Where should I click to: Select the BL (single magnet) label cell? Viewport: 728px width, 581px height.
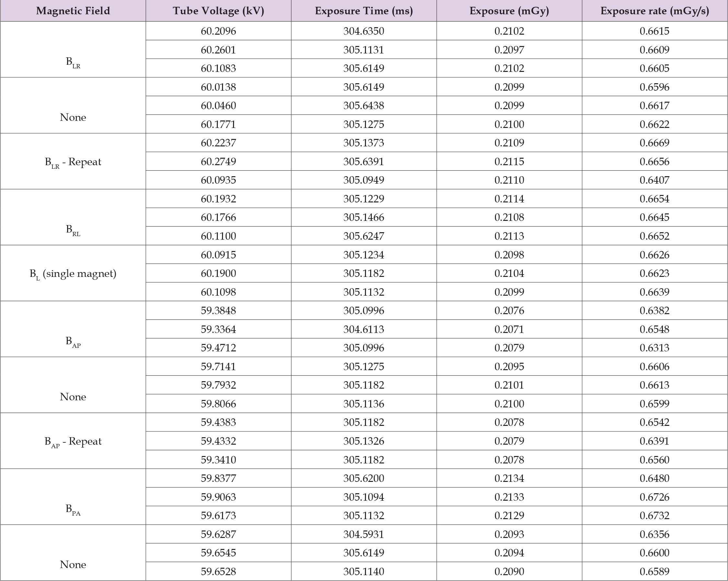pyautogui.click(x=73, y=273)
